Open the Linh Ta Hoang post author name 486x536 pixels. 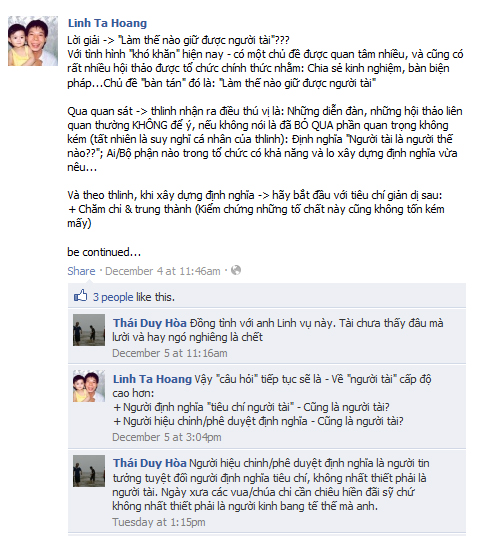pos(107,23)
